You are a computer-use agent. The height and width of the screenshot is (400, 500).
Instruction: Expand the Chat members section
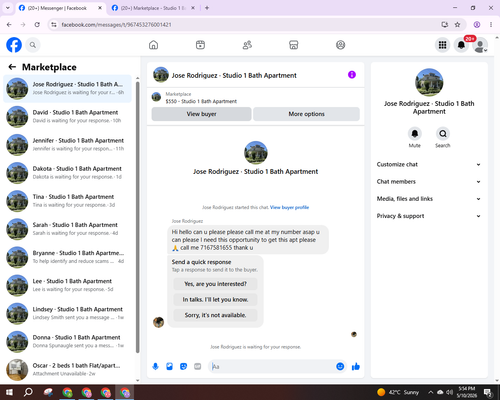pyautogui.click(x=429, y=182)
